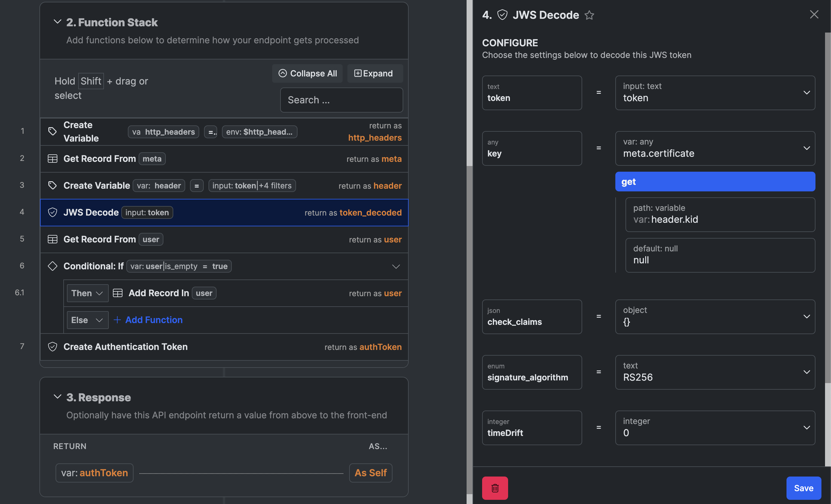This screenshot has height=504, width=831.
Task: Click Collapse All button
Action: pyautogui.click(x=307, y=73)
